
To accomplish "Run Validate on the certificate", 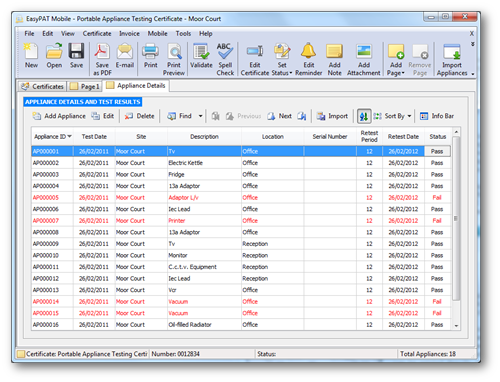I will [x=201, y=56].
